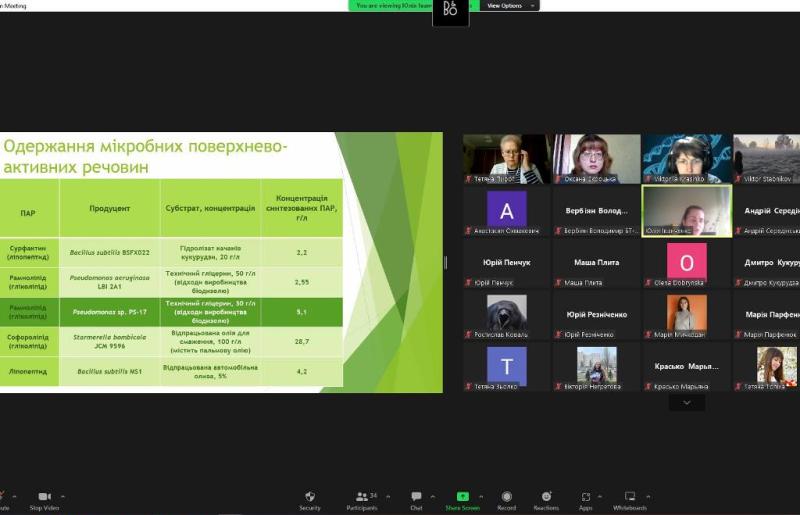
Task: Select Вербіян Володимир participant tile
Action: 596,211
